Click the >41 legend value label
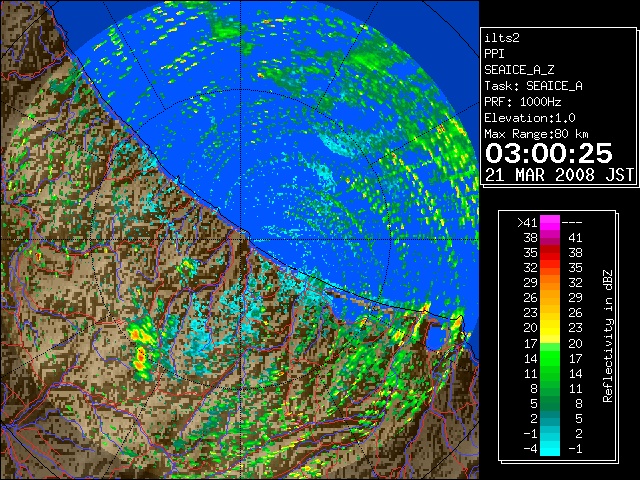 (527, 222)
